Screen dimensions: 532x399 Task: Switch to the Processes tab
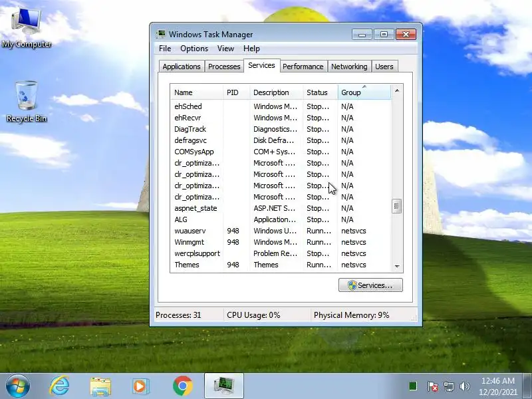224,66
